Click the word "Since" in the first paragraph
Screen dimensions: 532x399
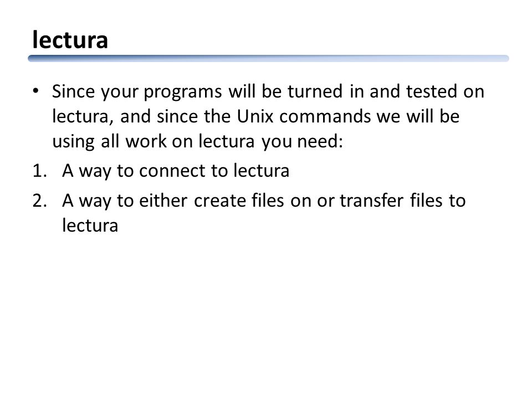[x=74, y=91]
